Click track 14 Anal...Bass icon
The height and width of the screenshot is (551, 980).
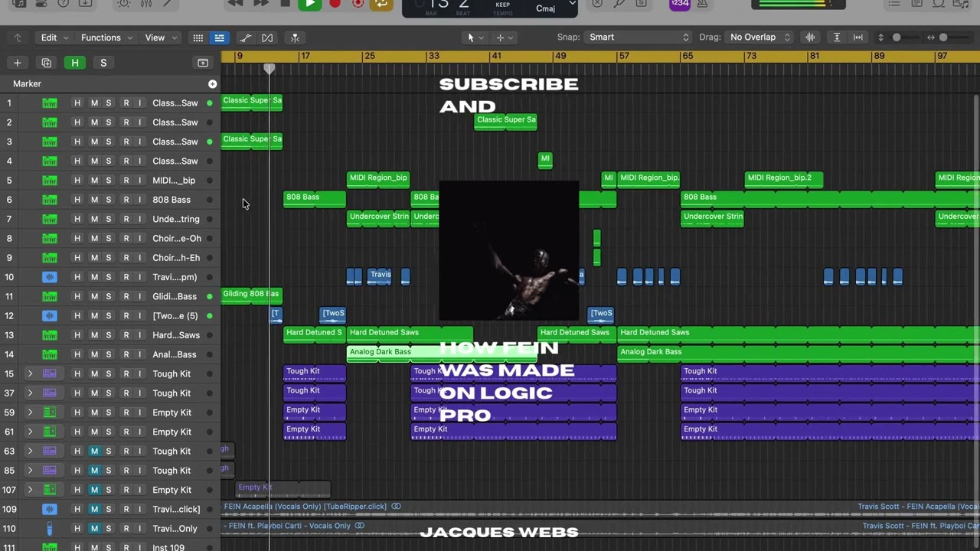[x=50, y=354]
